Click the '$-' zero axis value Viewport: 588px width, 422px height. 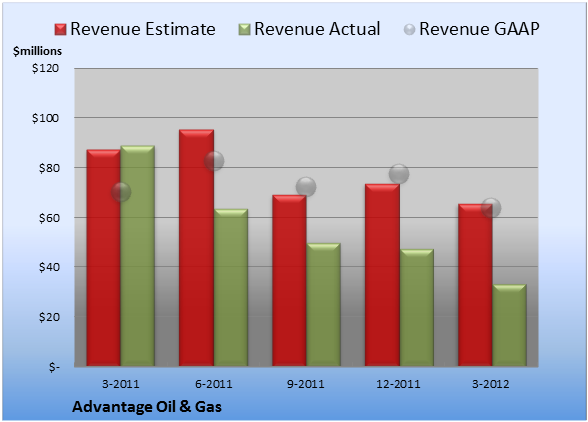coord(54,367)
